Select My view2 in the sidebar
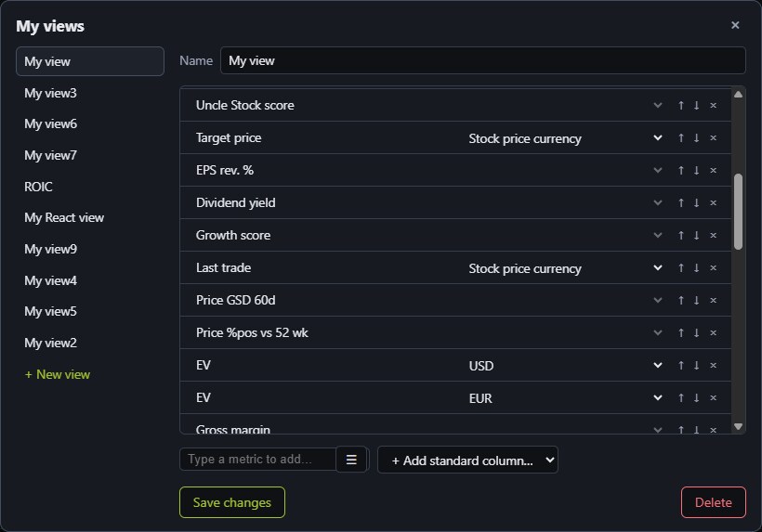762x532 pixels. 90,343
